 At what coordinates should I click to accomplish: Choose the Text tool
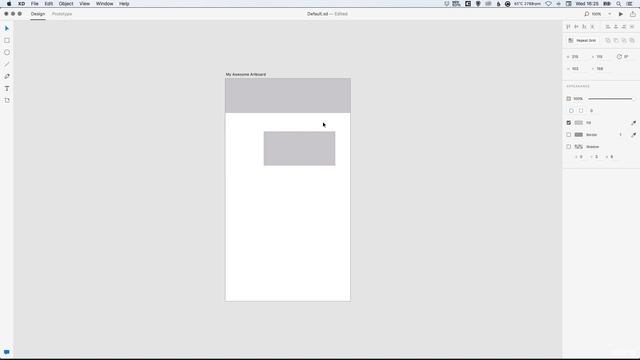point(7,88)
